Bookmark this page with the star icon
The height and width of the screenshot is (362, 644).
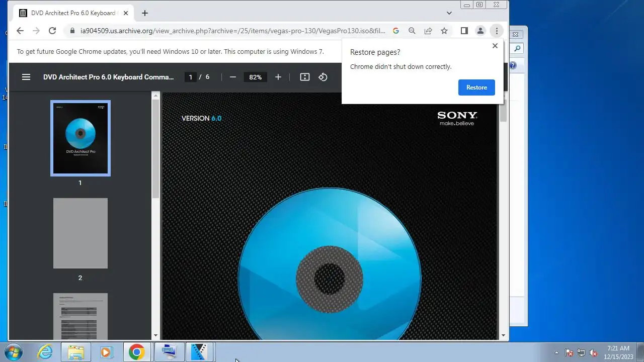coord(444,31)
